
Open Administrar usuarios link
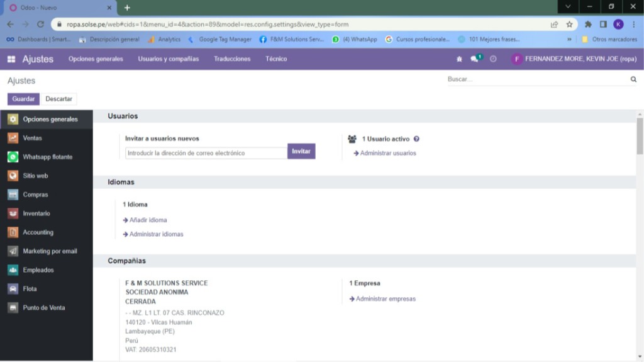click(385, 153)
